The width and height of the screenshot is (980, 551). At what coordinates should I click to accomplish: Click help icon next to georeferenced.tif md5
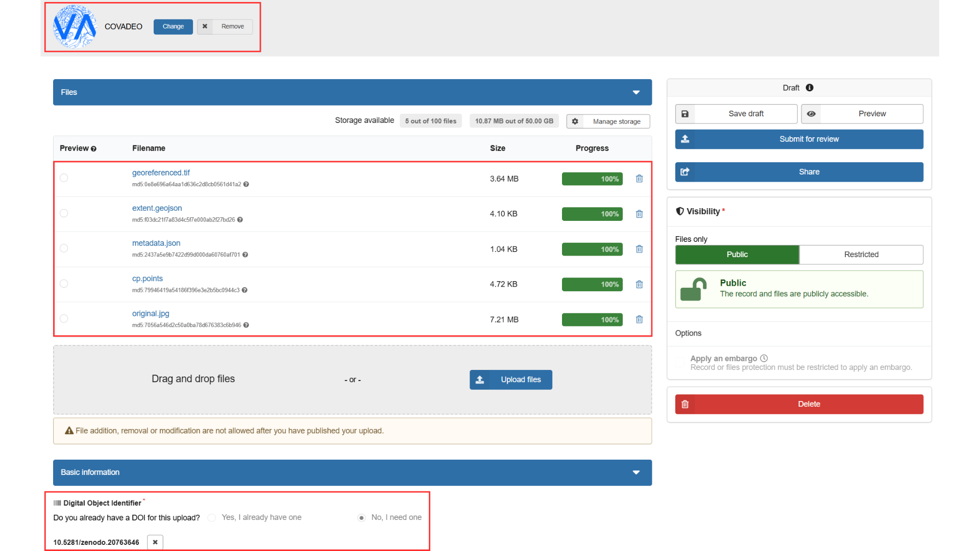pyautogui.click(x=246, y=184)
